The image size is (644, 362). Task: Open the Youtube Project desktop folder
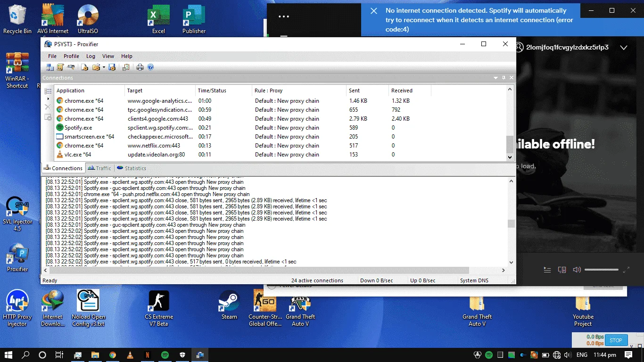coord(583,308)
